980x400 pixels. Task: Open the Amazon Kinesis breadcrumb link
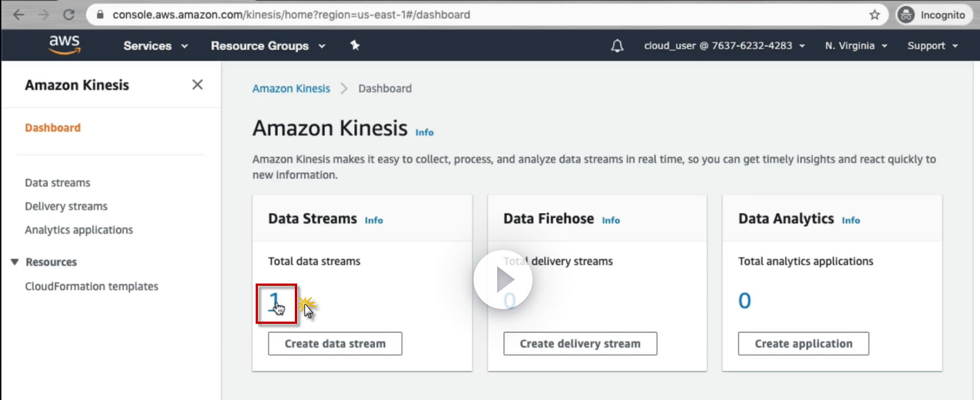(x=291, y=89)
